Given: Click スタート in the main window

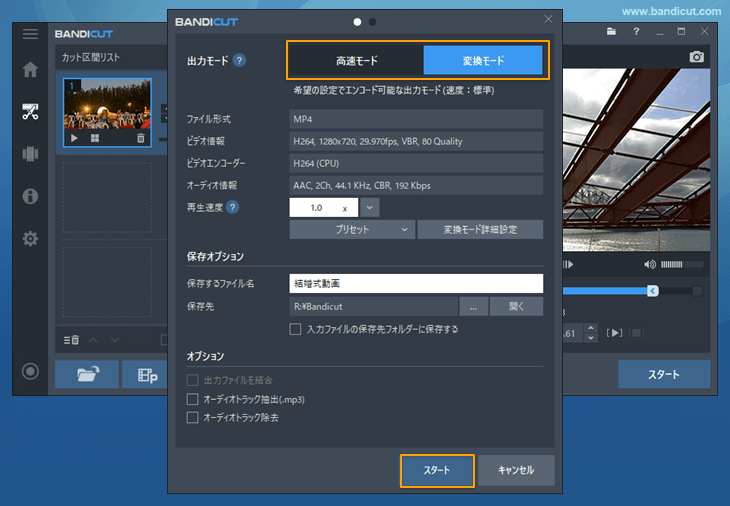Looking at the screenshot, I should tap(664, 374).
